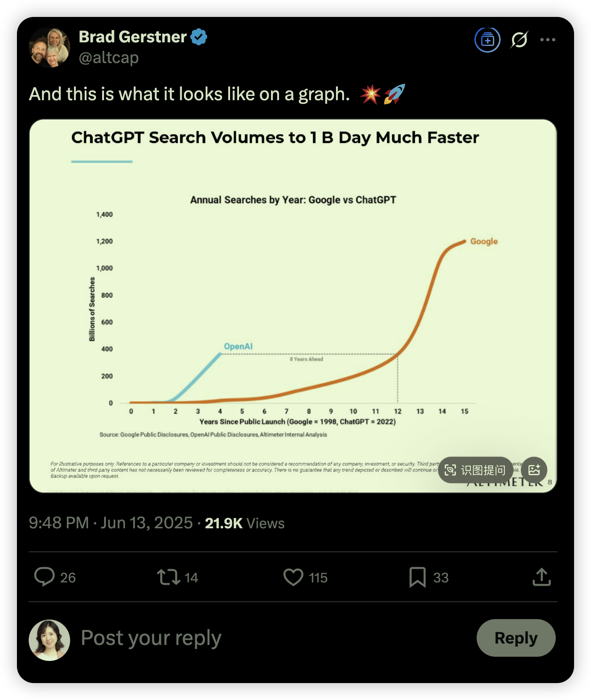The image size is (591, 700).
Task: Repost this tweet via retweet icon
Action: [168, 577]
